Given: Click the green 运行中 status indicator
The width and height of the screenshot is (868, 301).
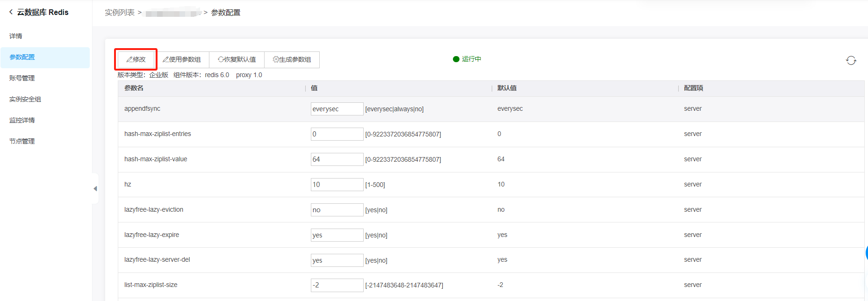Looking at the screenshot, I should 467,59.
